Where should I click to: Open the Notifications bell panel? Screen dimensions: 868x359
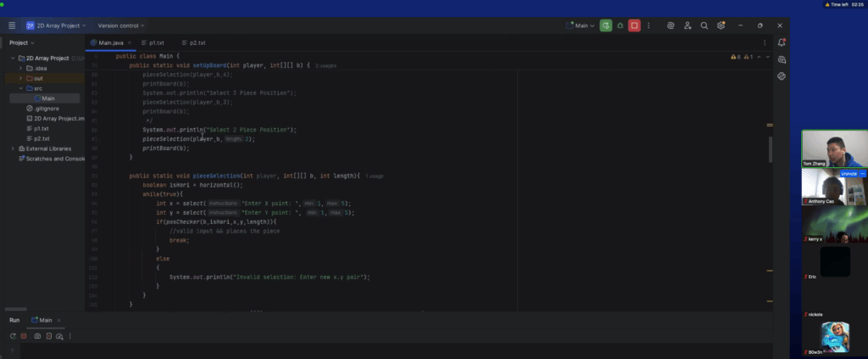click(x=782, y=42)
